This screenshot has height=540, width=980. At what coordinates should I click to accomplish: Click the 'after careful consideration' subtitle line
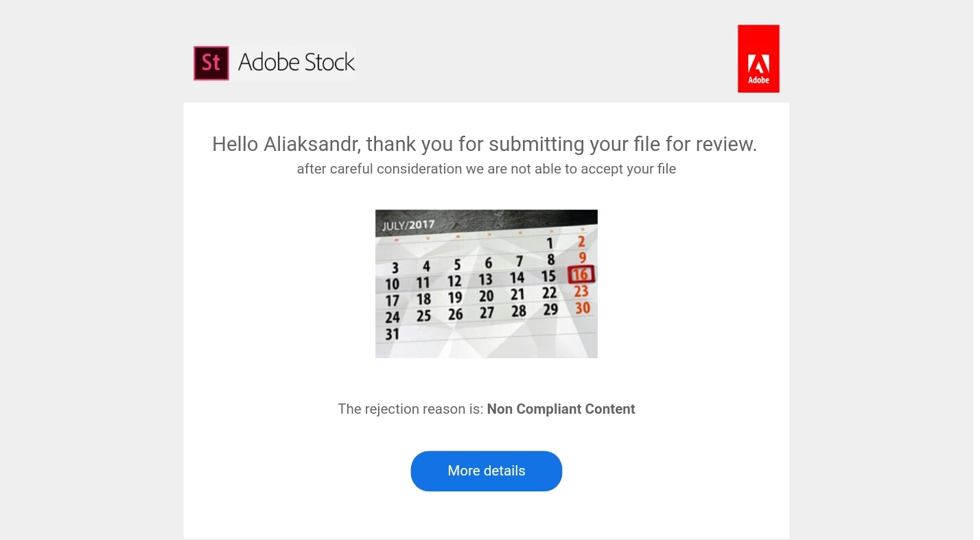[x=487, y=169]
